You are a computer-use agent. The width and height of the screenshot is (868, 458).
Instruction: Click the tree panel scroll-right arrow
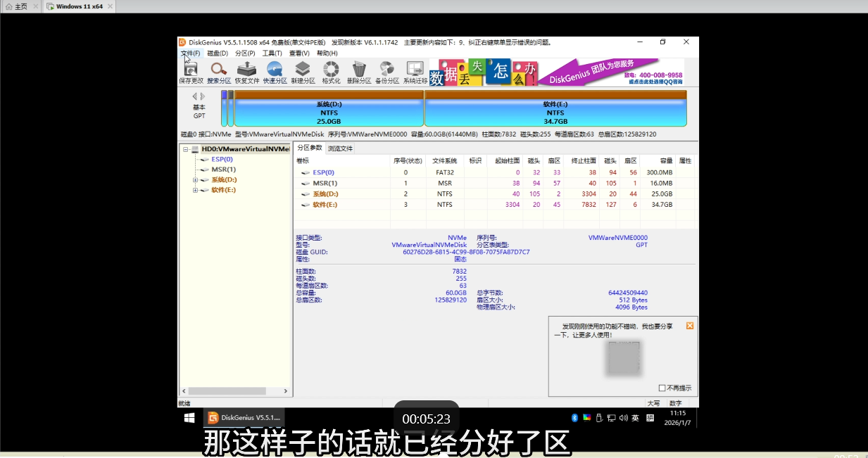[x=287, y=391]
